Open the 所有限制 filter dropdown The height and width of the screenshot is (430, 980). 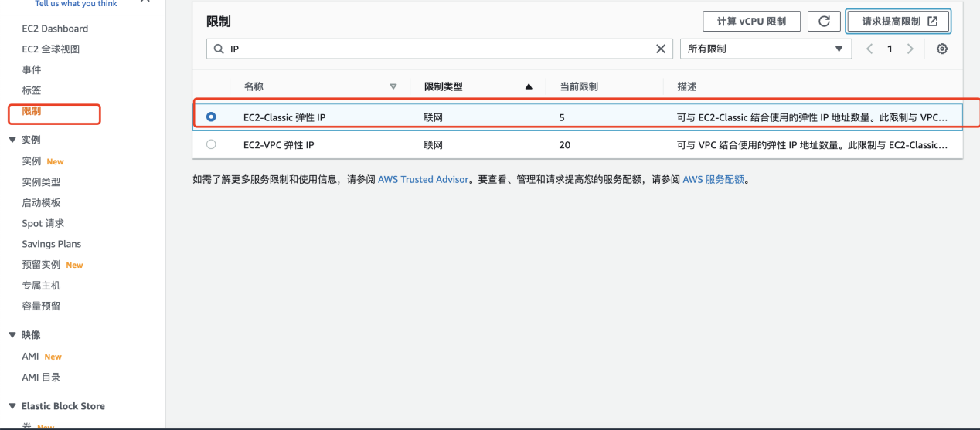coord(765,49)
